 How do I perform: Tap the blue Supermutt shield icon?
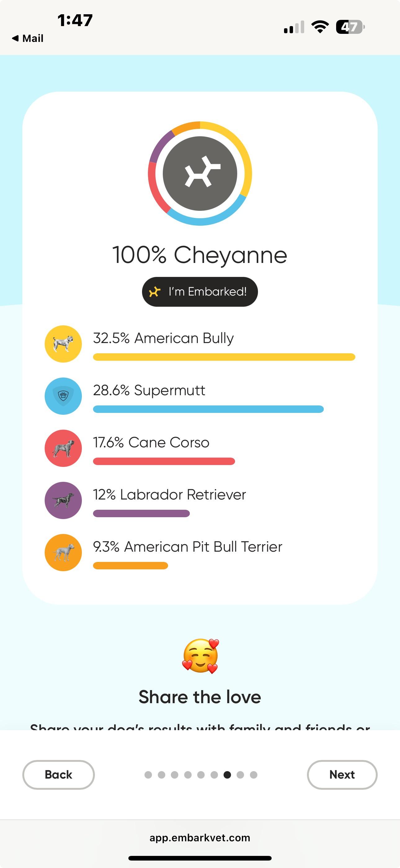[x=63, y=396]
